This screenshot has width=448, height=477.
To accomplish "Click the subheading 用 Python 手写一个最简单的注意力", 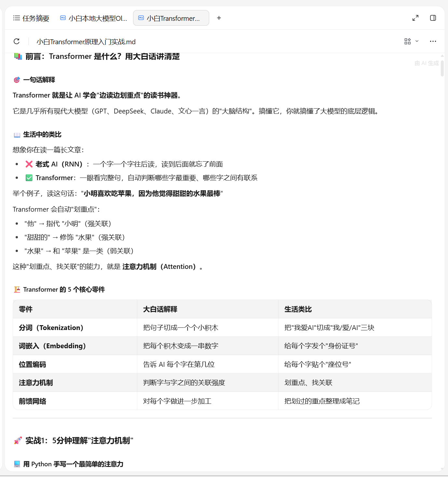I will 73,464.
